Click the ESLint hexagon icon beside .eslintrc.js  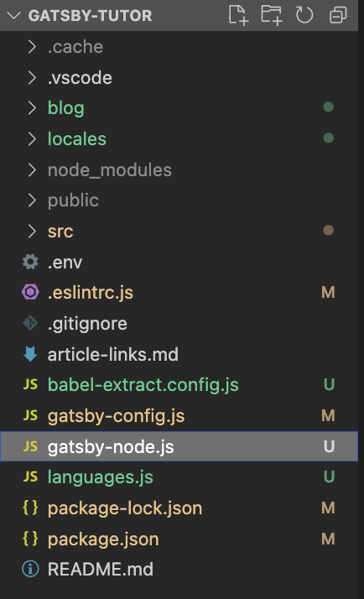(30, 292)
